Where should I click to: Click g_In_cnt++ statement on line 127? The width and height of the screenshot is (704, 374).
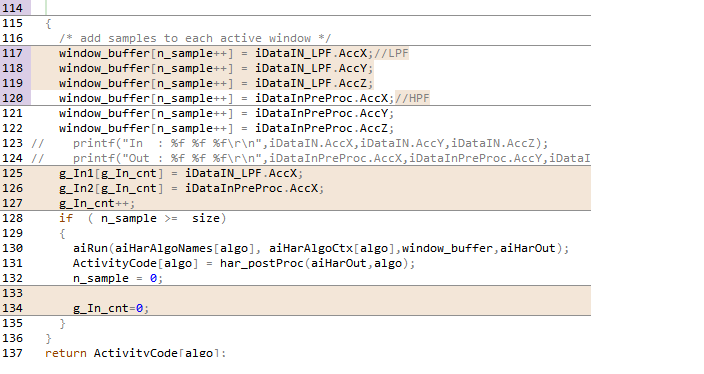coord(97,203)
